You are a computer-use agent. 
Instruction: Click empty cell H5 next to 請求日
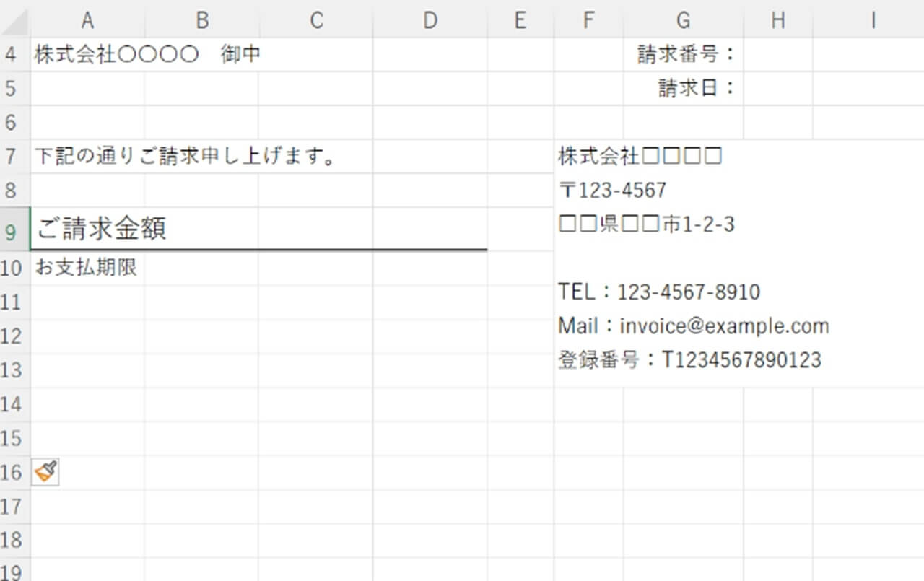tap(778, 88)
